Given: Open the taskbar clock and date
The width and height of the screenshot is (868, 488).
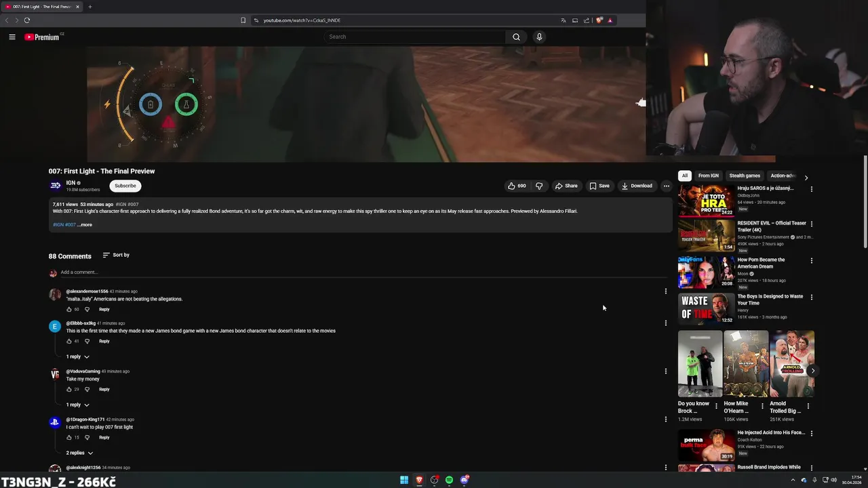Looking at the screenshot, I should (x=852, y=480).
